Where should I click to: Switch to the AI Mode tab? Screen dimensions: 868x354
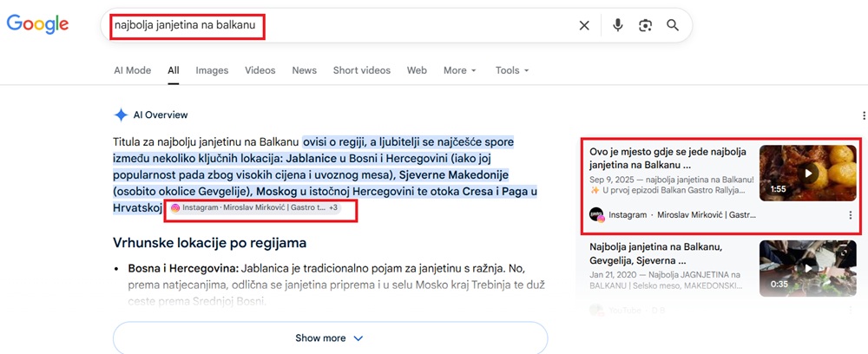pos(132,70)
